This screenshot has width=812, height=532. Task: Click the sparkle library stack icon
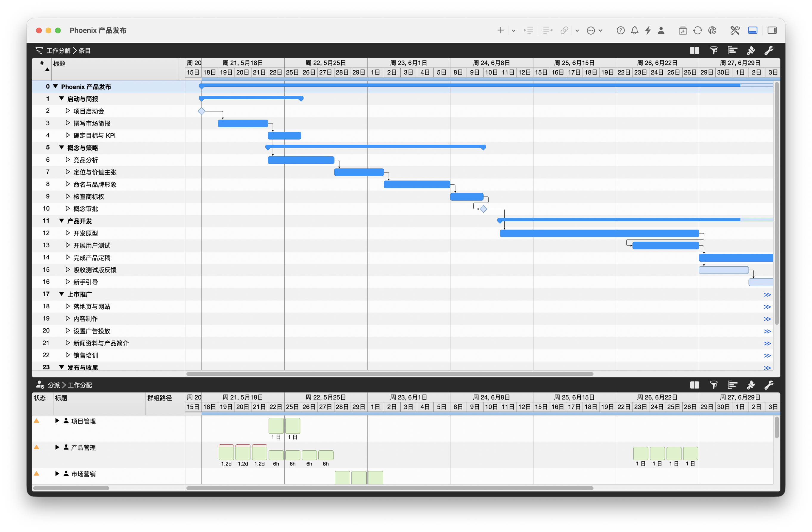pos(683,30)
